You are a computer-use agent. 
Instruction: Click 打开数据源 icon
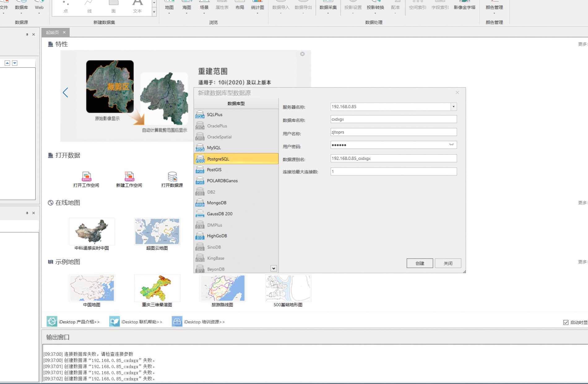[x=172, y=179]
